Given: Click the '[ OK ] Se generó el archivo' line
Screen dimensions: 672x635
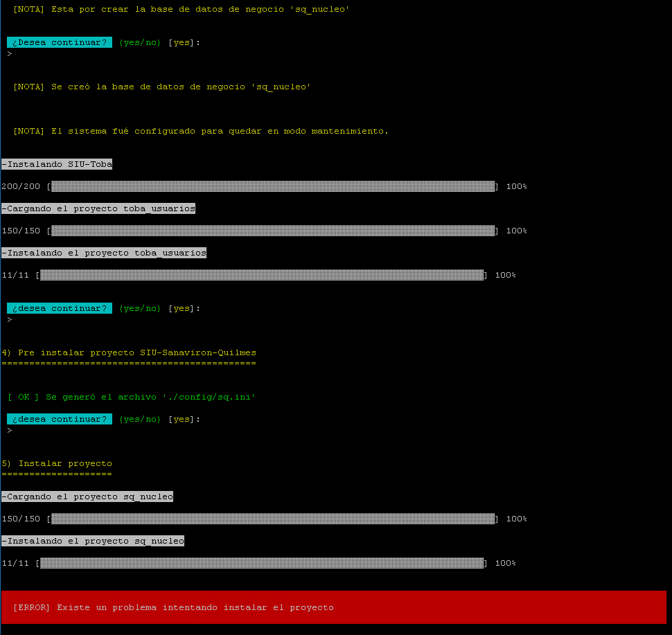Looking at the screenshot, I should 132,397.
